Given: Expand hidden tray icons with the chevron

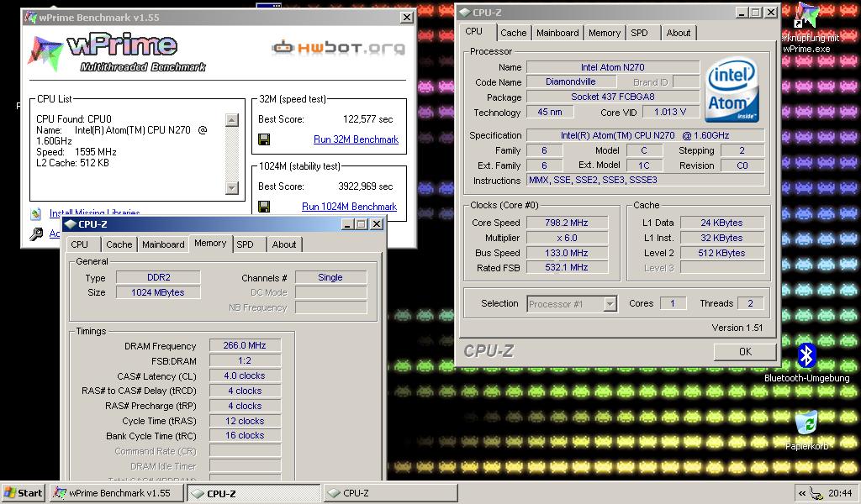Looking at the screenshot, I should (801, 494).
